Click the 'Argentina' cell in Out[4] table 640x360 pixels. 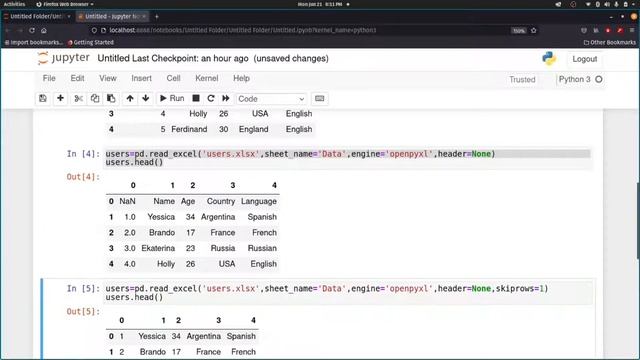[x=218, y=217]
